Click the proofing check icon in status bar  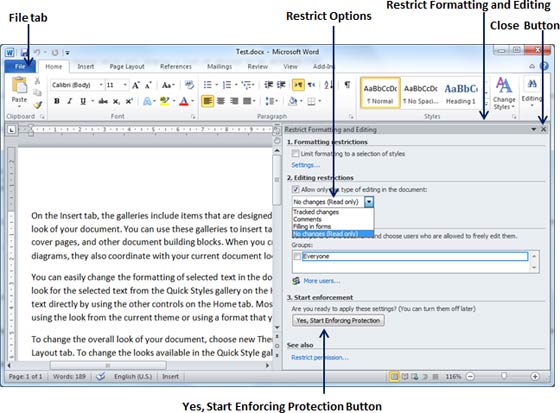click(101, 376)
